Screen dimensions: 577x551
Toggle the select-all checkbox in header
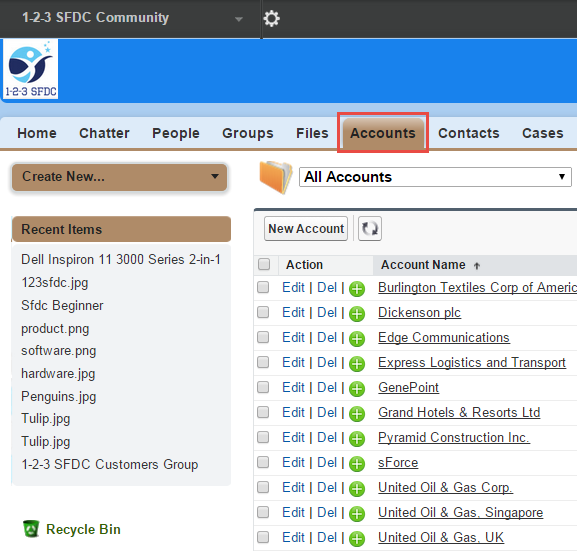pos(264,264)
